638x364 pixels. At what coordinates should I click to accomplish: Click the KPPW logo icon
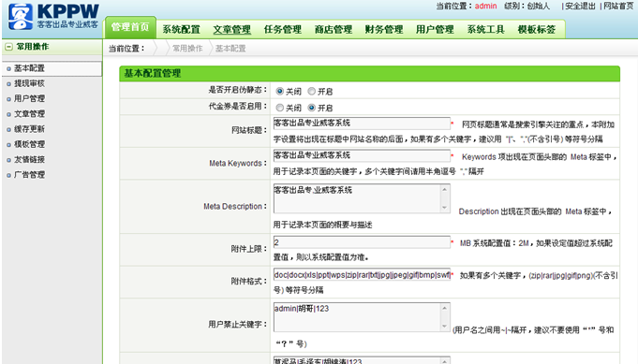coord(21,17)
